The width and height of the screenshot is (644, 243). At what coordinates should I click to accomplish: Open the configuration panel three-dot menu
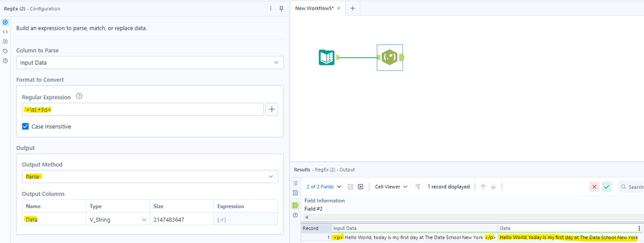pos(270,8)
